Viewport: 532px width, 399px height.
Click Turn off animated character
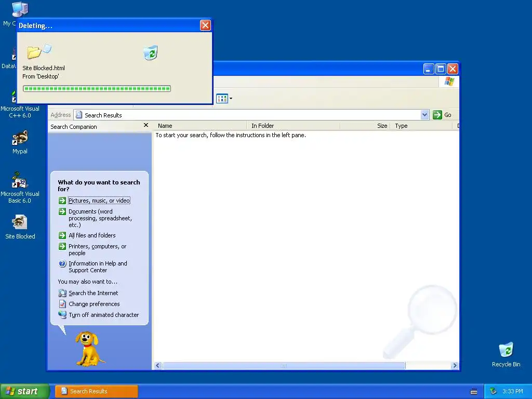(103, 315)
